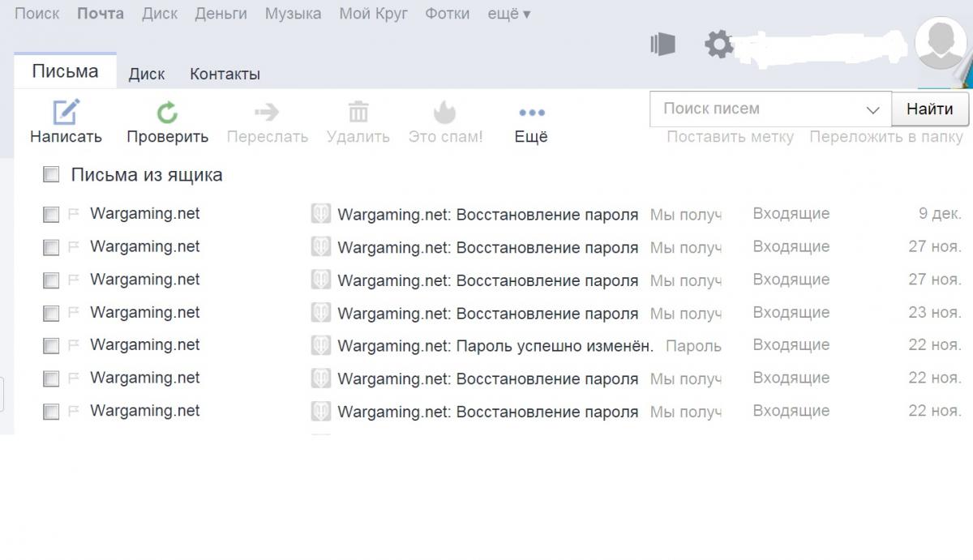Click the Переслать forward arrow icon
This screenshot has height=560, width=973.
click(267, 112)
